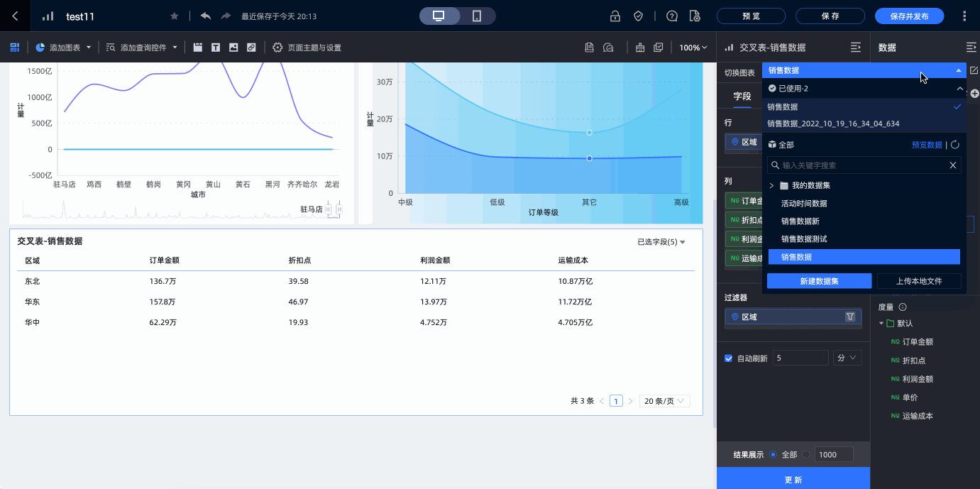Click the print-like toolbar icon
The width and height of the screenshot is (980, 489).
click(640, 48)
